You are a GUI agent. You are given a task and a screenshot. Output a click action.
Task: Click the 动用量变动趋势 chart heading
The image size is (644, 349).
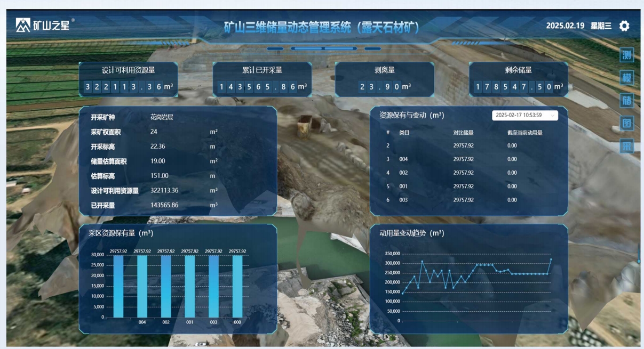[412, 233]
